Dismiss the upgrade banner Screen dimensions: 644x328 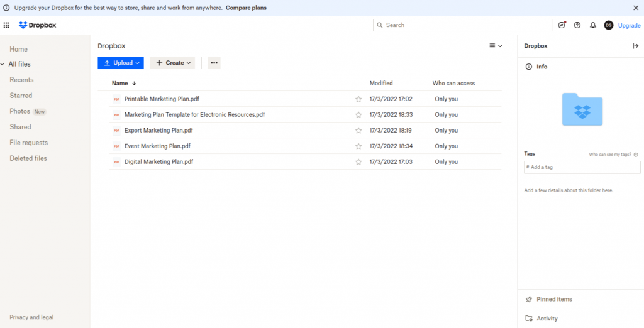(x=635, y=8)
